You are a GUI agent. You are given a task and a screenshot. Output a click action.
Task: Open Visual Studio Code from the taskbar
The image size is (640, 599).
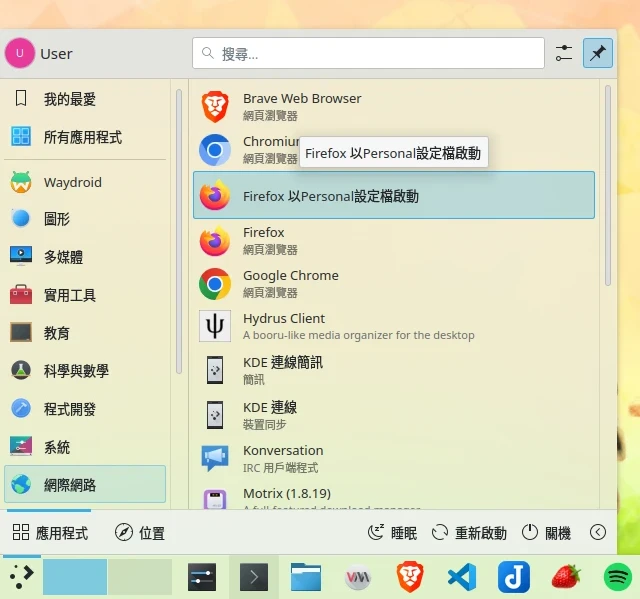(x=461, y=577)
